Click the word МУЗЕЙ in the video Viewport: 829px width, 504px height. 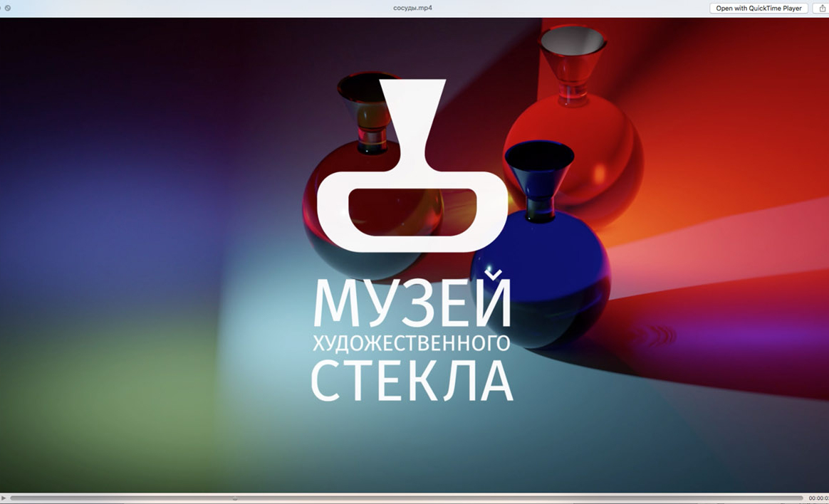[412, 303]
